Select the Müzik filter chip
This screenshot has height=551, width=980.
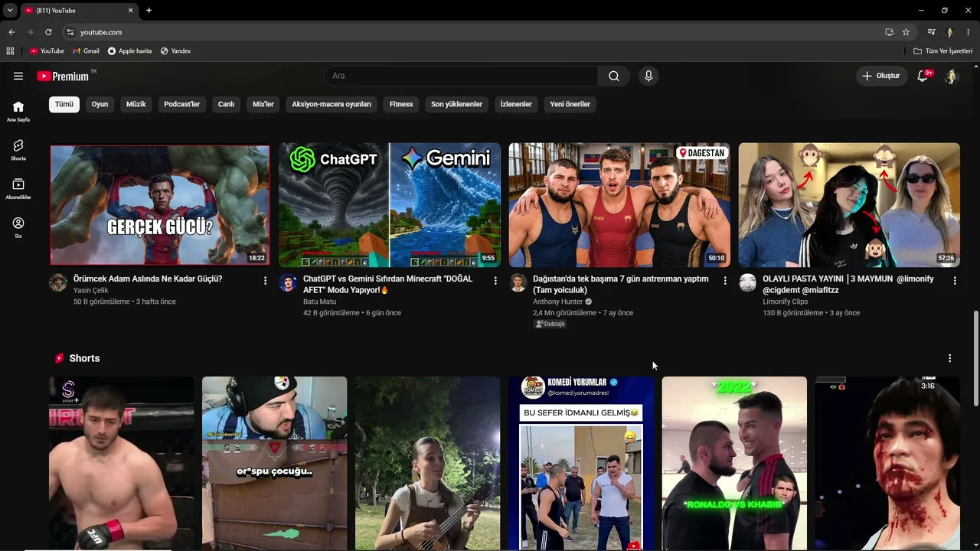pyautogui.click(x=136, y=104)
